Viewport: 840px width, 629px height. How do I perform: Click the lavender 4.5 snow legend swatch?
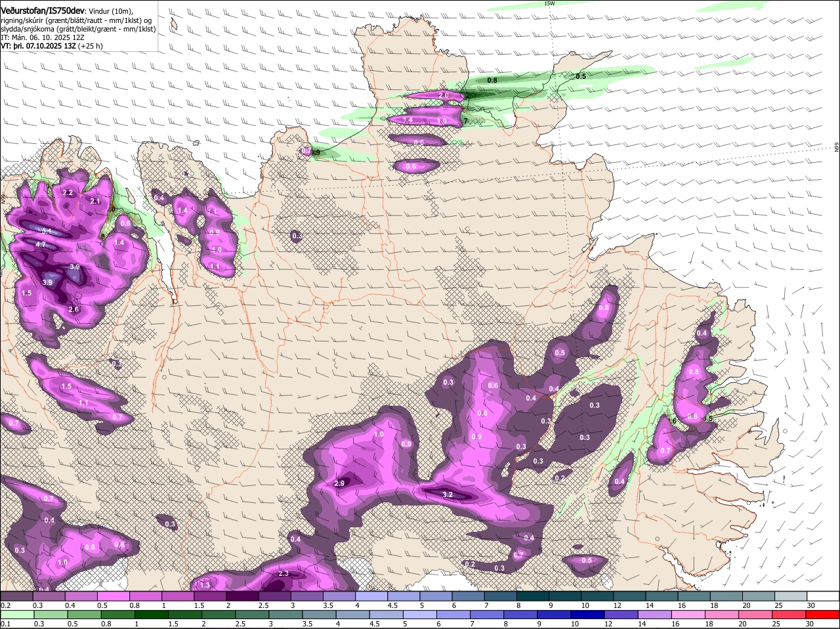click(x=404, y=596)
